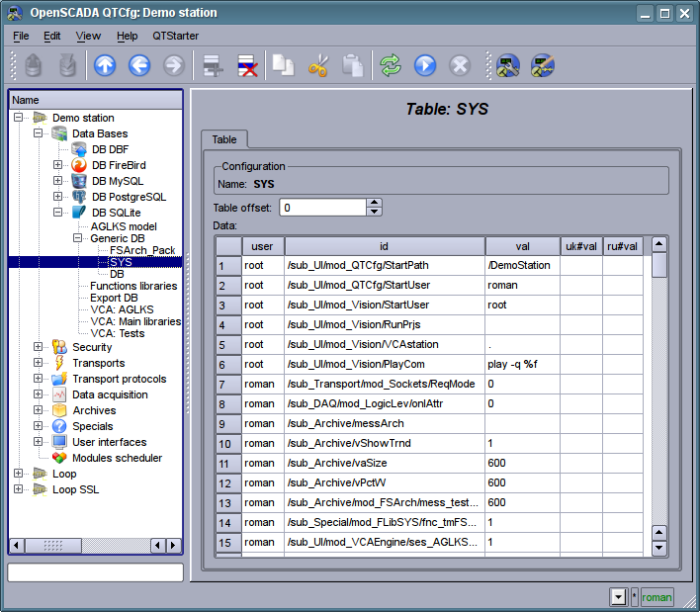Click the DB PostgreSQL elephant icon
This screenshot has height=612, width=700.
click(79, 197)
